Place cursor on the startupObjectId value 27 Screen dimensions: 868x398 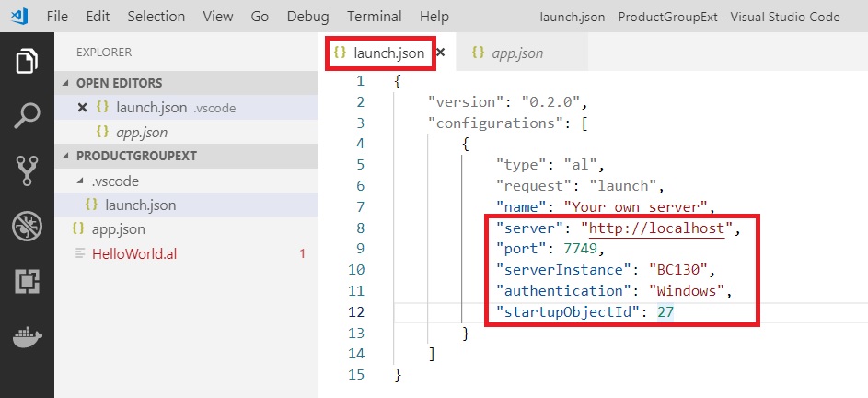pyautogui.click(x=665, y=312)
